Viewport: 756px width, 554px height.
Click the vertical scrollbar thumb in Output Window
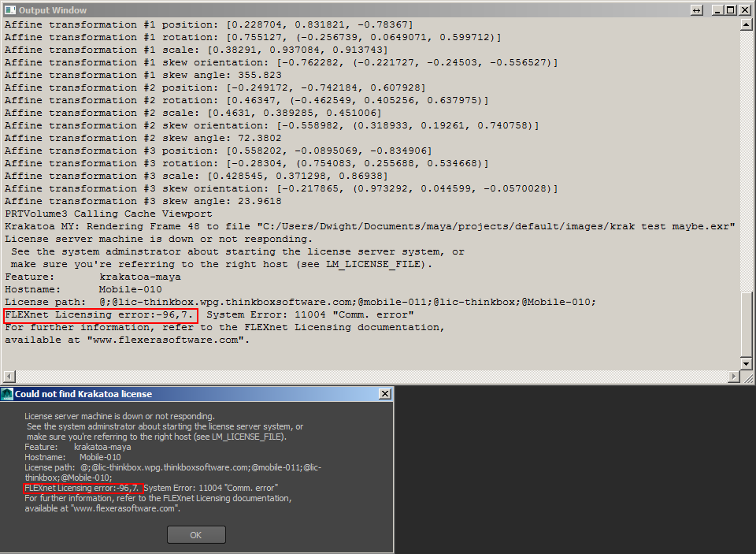(746, 325)
